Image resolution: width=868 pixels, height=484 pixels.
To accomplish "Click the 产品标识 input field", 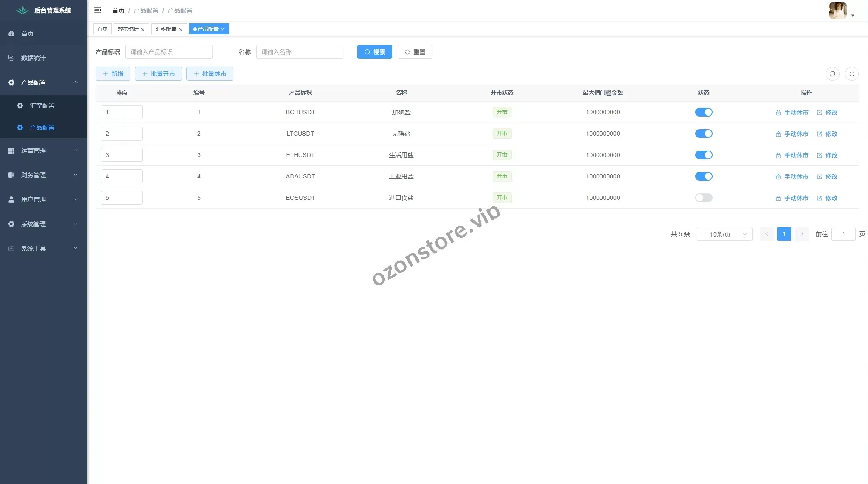I will click(168, 52).
